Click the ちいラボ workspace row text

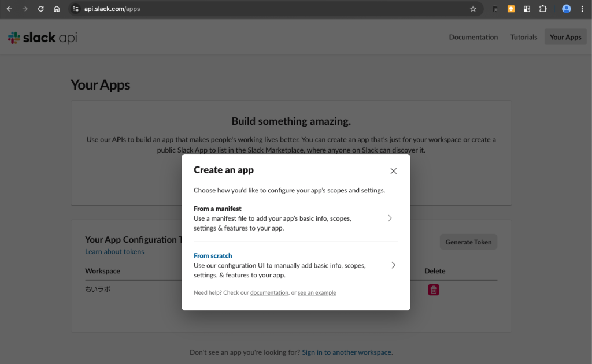(x=98, y=289)
